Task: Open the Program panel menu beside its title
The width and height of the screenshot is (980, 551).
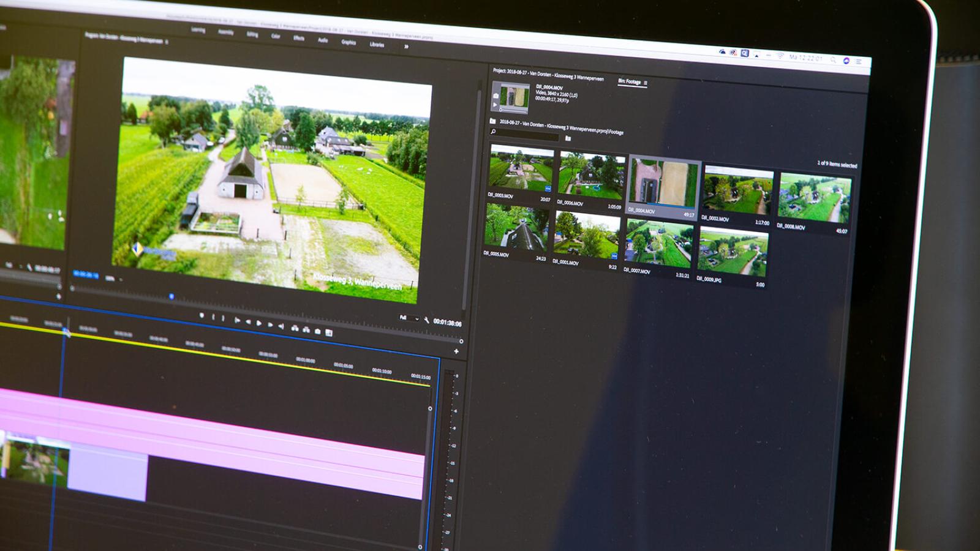Action: tap(167, 42)
